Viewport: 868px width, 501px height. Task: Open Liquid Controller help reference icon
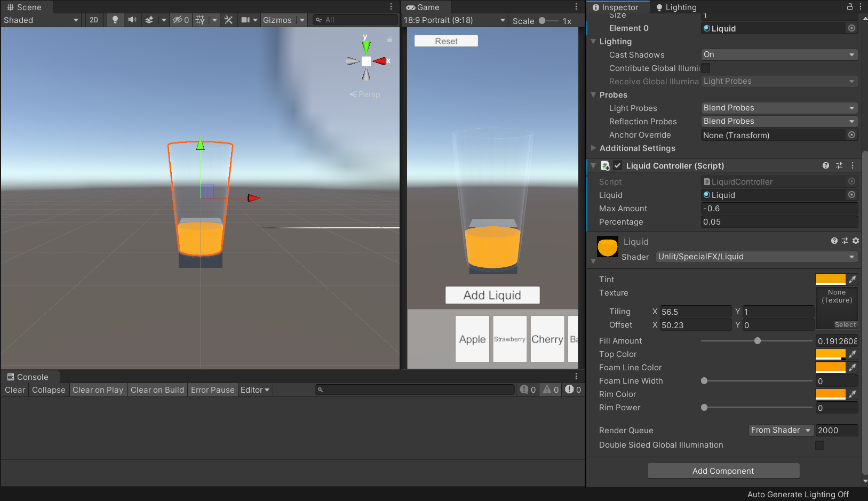click(826, 165)
